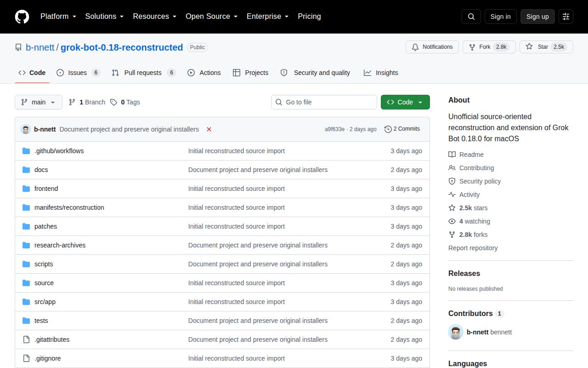Open the .github/workflows folder icon
Screen dimensions: 588x368
26,151
